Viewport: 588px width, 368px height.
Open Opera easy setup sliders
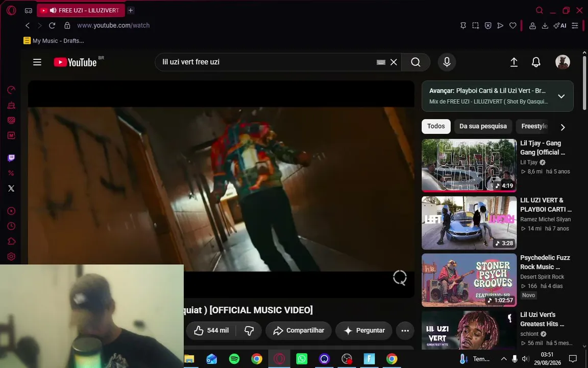point(575,26)
